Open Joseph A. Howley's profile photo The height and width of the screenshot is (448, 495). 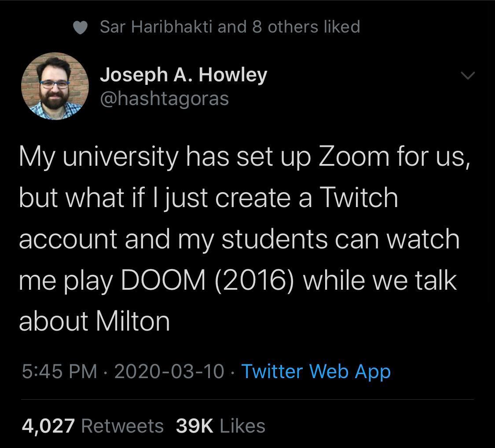[55, 87]
